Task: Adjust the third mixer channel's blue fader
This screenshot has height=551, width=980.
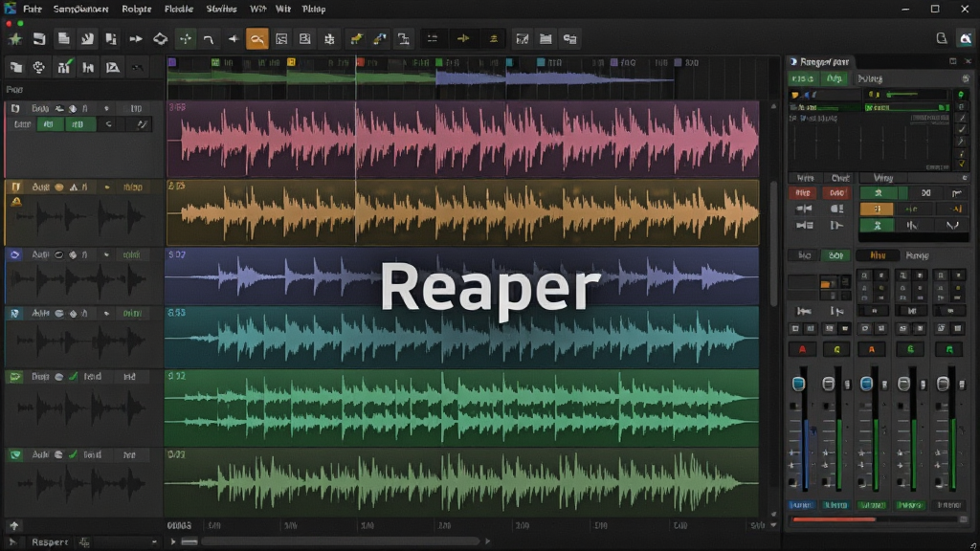Action: pos(866,384)
